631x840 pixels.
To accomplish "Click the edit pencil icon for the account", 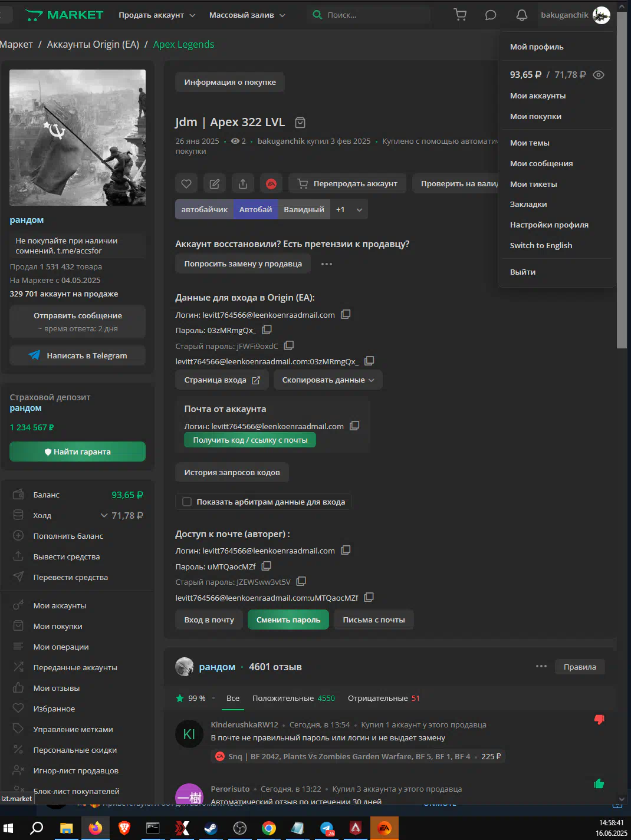I will [x=215, y=183].
